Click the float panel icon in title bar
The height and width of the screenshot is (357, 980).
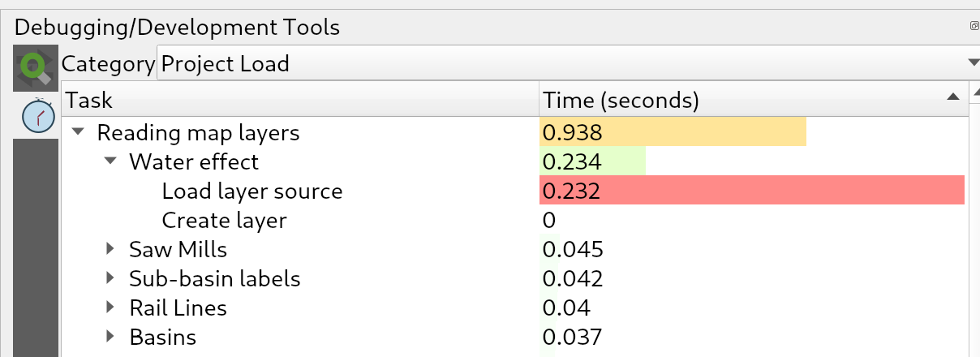coord(974,26)
